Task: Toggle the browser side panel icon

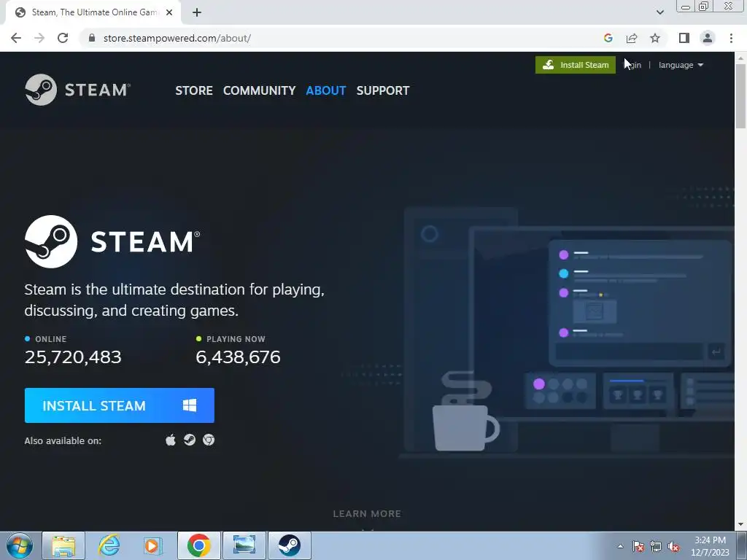Action: tap(684, 38)
